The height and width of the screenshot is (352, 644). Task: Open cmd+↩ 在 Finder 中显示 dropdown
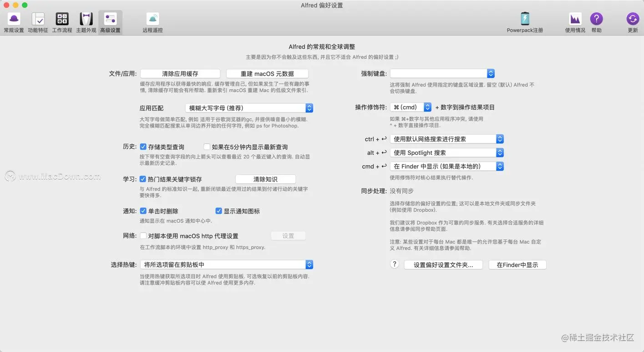click(447, 166)
